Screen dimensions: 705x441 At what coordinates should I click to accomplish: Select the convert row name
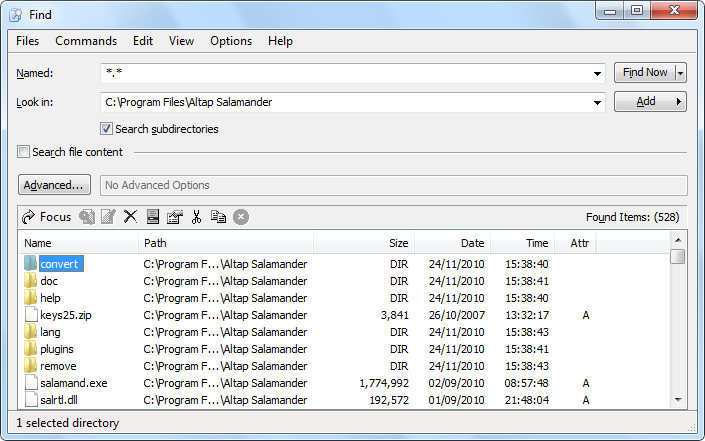click(x=59, y=264)
